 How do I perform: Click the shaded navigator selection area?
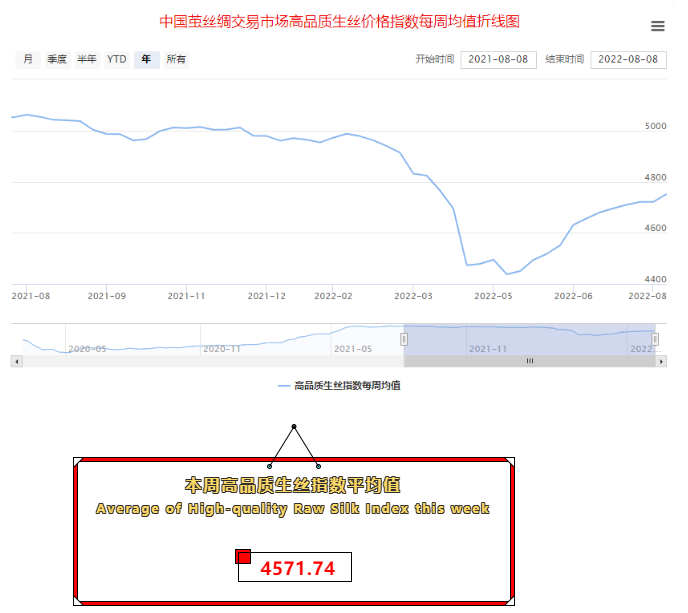click(x=530, y=338)
